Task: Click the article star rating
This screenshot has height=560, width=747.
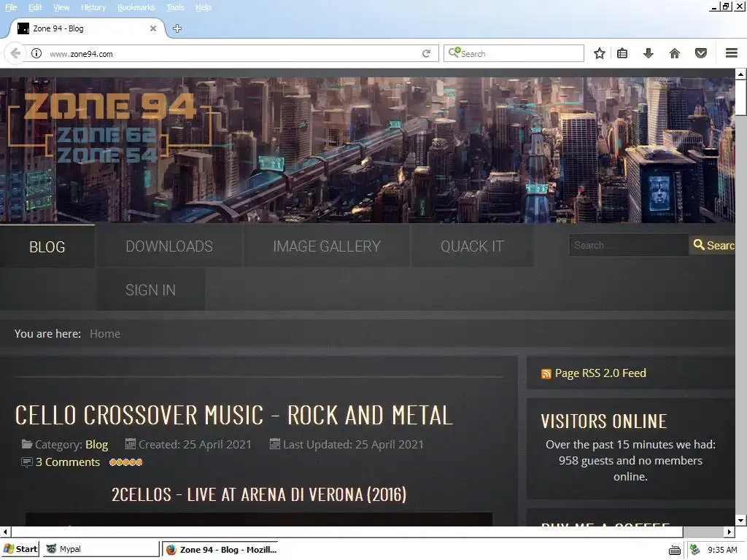Action: (125, 462)
